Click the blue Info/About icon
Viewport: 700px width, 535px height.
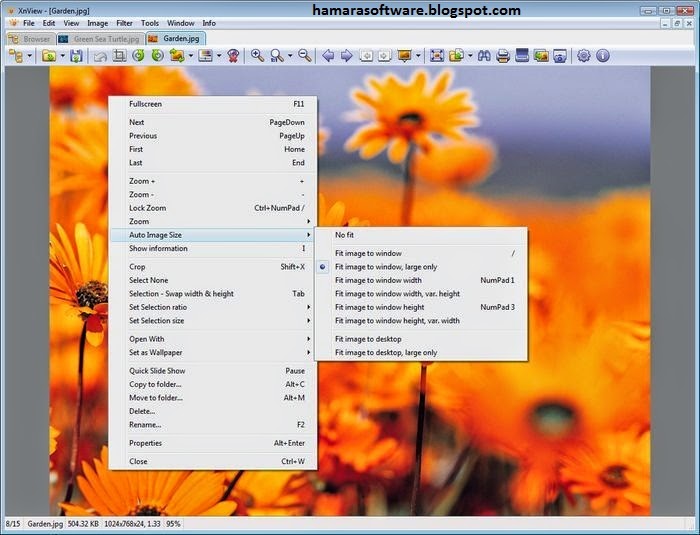[603, 56]
